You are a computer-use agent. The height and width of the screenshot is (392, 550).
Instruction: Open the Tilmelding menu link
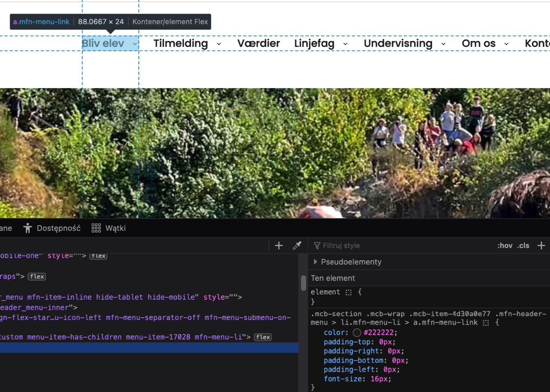tap(180, 44)
